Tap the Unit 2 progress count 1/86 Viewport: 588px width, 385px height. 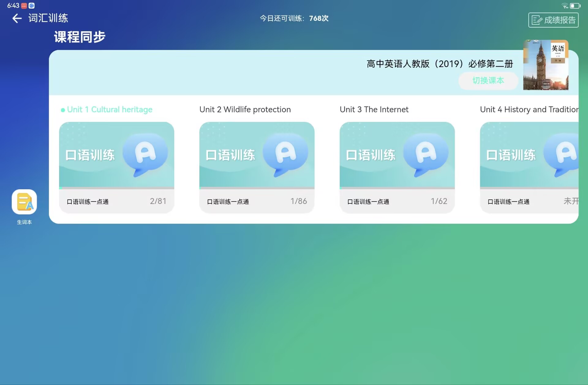pos(299,201)
